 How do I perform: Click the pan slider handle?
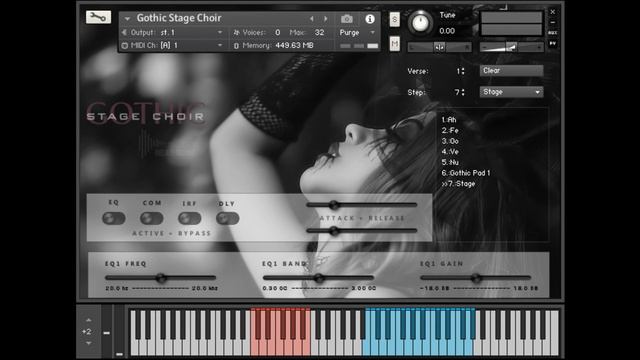439,48
